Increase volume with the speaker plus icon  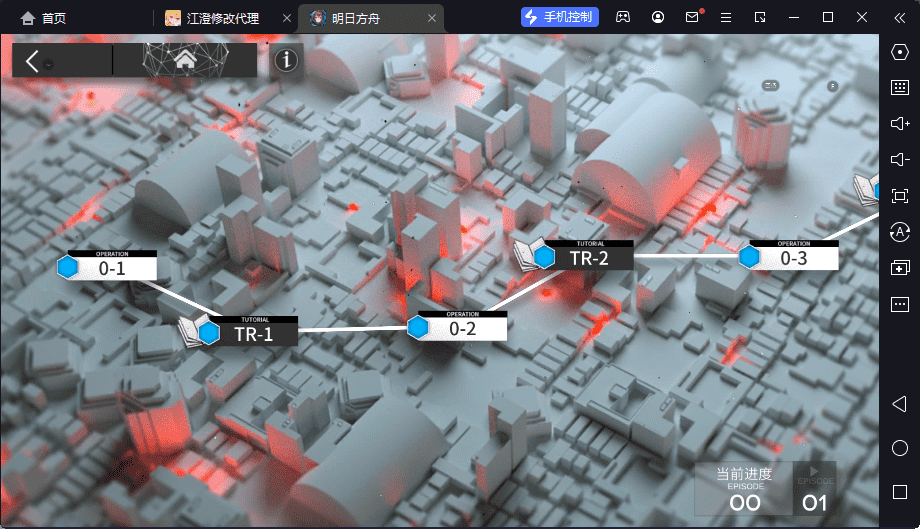pos(899,124)
